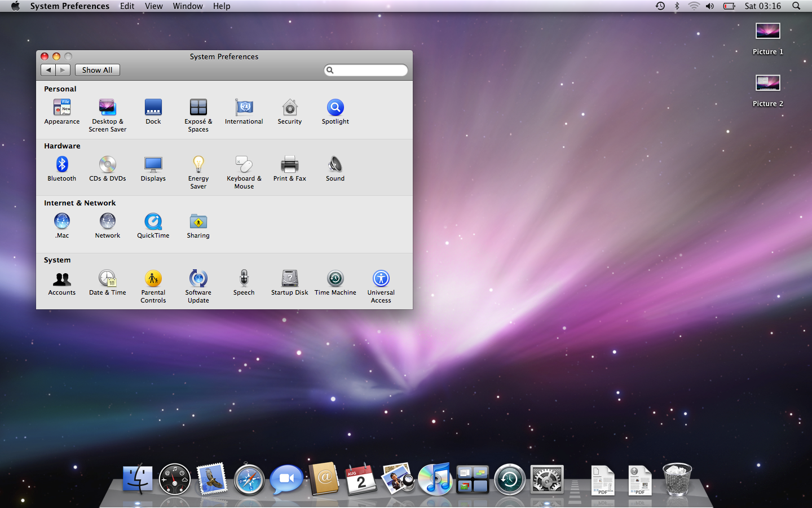Open the Wi-Fi status menu
812x508 pixels.
point(694,6)
